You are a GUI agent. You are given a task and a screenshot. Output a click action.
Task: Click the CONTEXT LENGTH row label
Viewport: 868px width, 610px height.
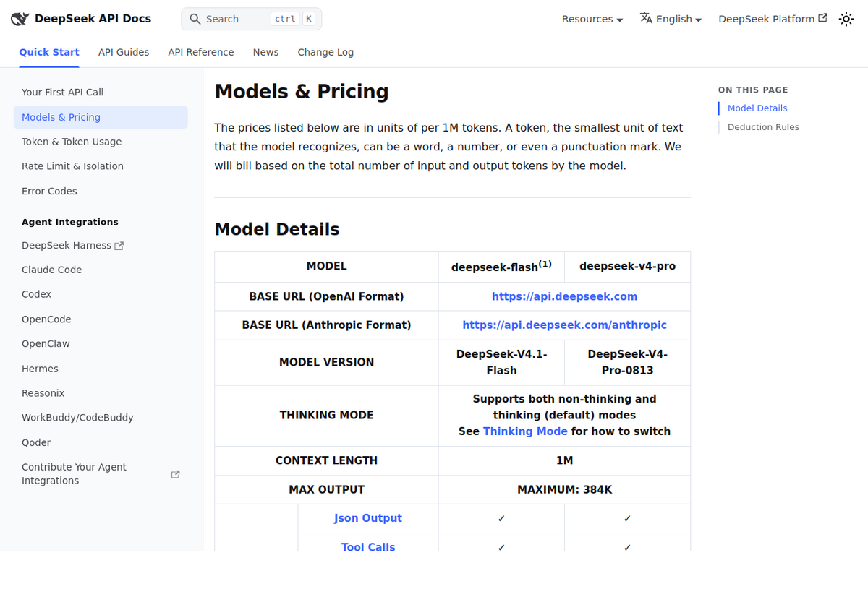[x=326, y=460]
